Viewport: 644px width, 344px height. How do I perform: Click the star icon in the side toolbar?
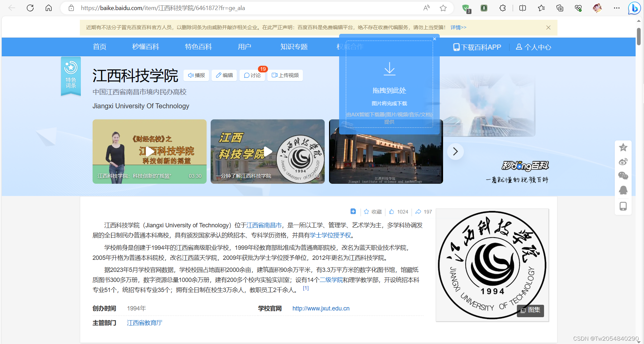click(623, 148)
